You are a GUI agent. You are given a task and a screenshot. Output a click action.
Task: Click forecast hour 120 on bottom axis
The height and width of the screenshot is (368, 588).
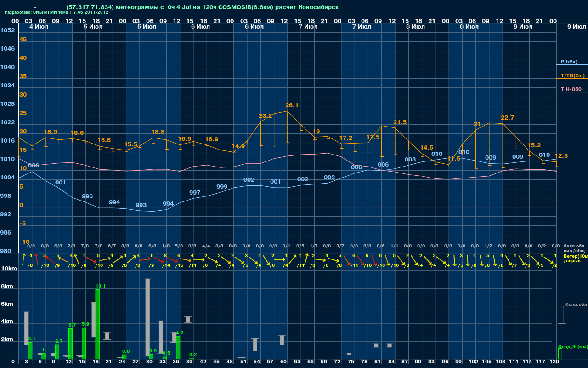554,362
